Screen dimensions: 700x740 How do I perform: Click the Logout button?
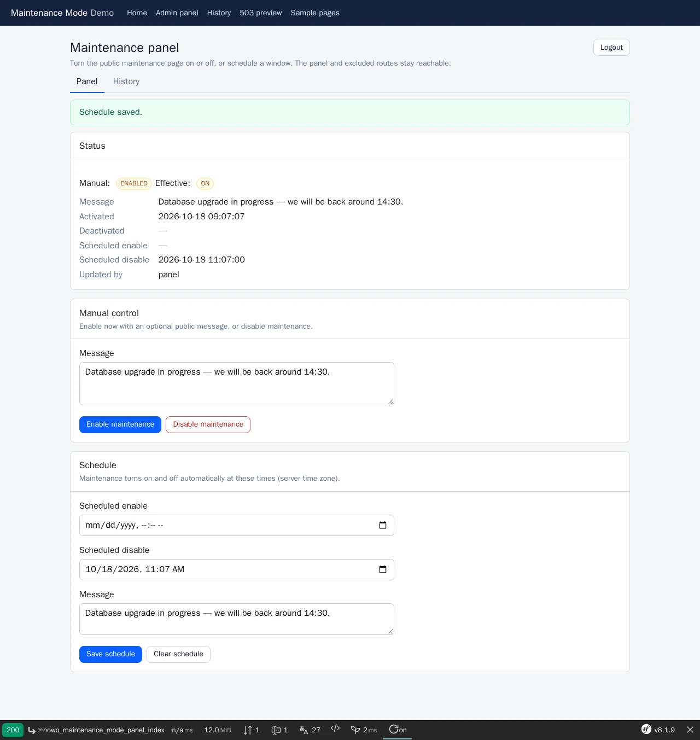[611, 48]
